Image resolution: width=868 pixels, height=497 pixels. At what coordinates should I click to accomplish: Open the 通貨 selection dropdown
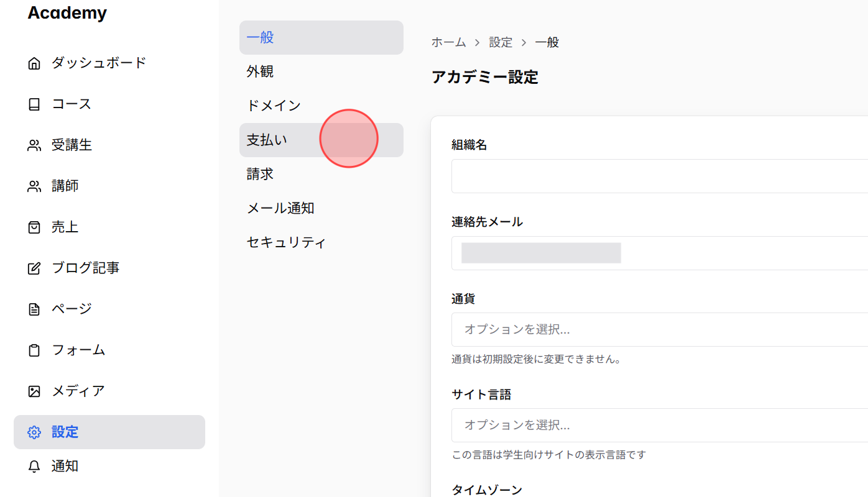[x=622, y=329]
